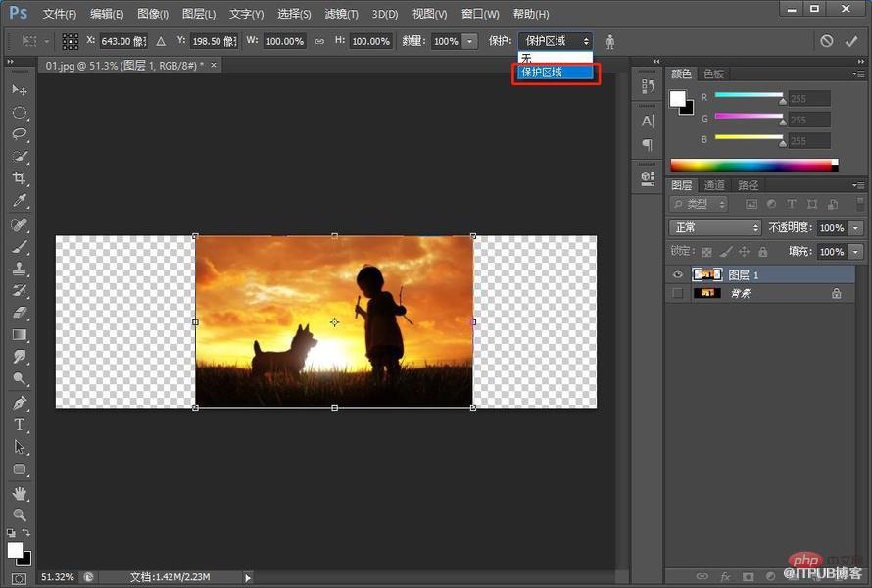Select the Horizontal Type tool
The image size is (872, 588).
click(20, 425)
